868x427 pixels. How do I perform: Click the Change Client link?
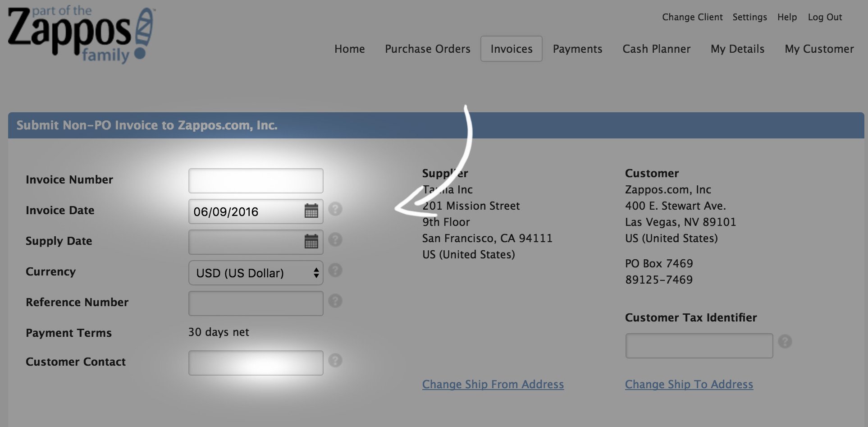692,17
